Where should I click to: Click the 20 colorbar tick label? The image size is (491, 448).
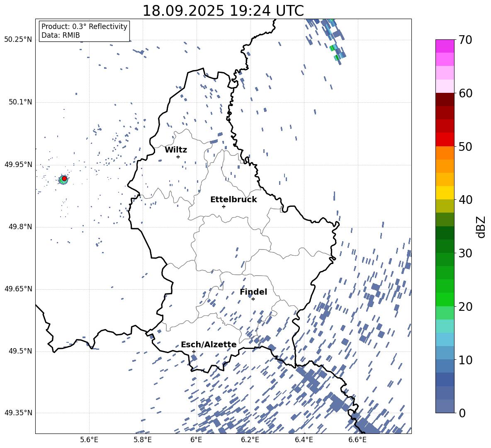(465, 306)
